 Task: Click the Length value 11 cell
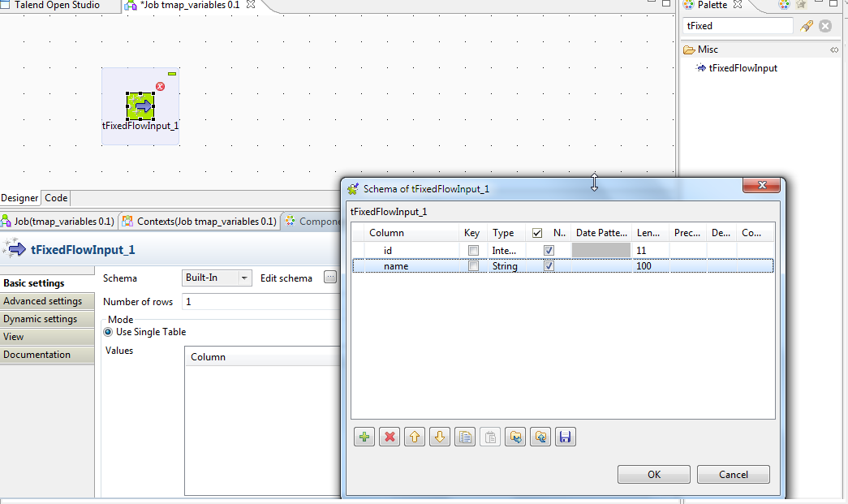[x=651, y=251]
